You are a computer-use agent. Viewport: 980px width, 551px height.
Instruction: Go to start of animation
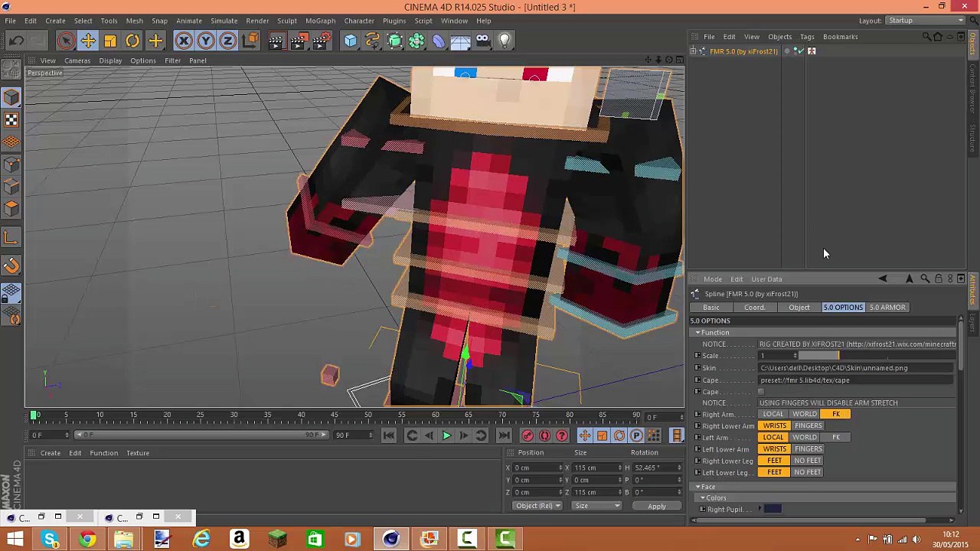click(x=389, y=435)
